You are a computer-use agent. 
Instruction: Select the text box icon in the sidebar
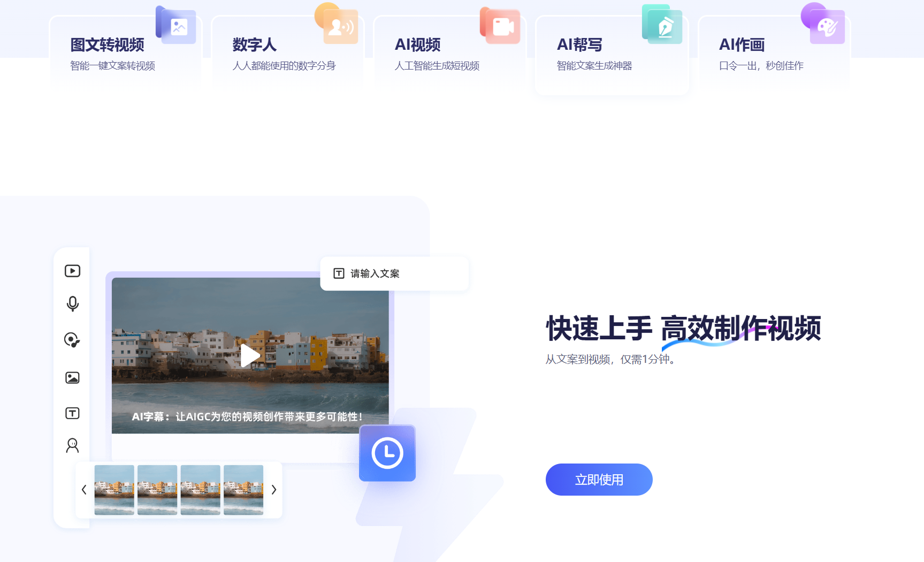pyautogui.click(x=72, y=413)
